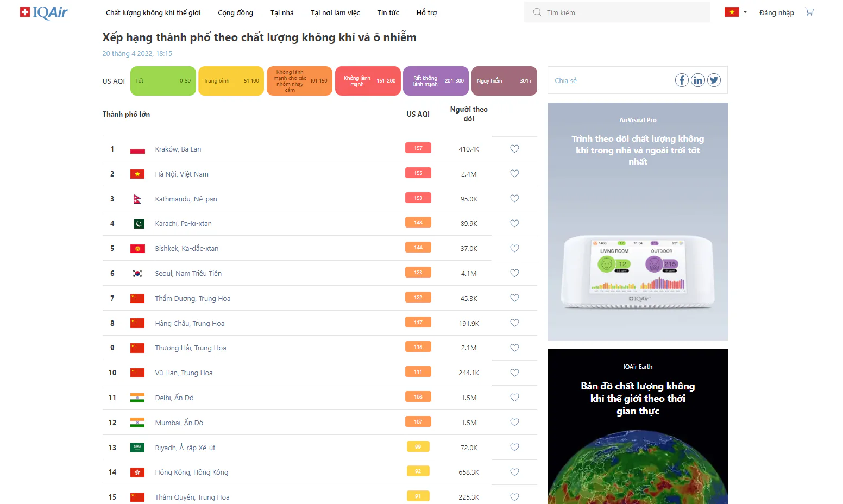The image size is (843, 504).
Task: Open the Cộng đồng menu
Action: pos(236,12)
